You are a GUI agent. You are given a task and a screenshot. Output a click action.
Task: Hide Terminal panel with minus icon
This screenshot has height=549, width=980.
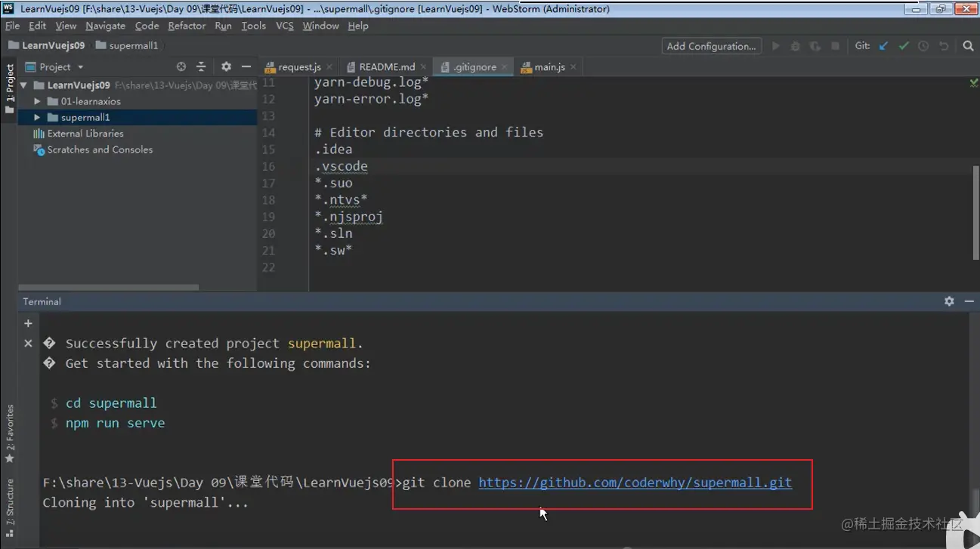coord(969,301)
